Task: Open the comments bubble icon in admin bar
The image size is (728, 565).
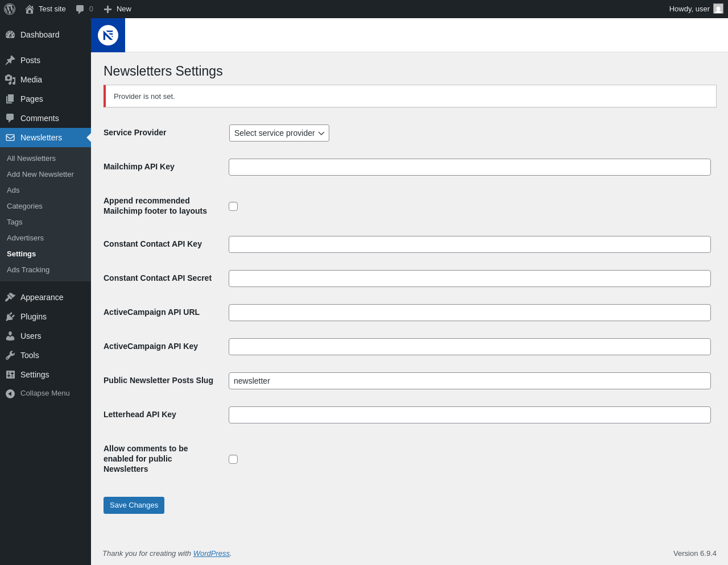Action: pos(80,9)
